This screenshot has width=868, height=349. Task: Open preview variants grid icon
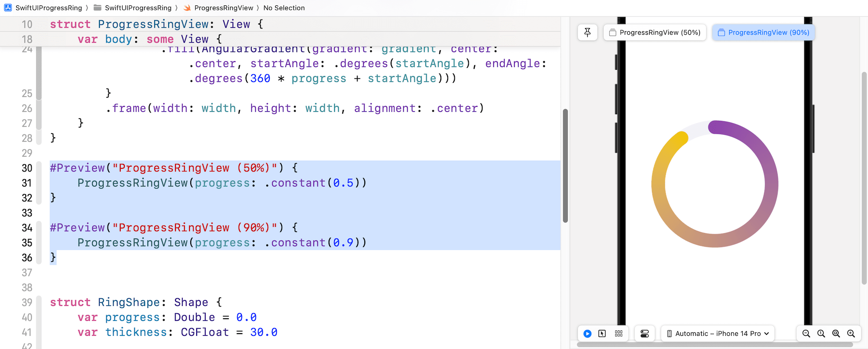pos(619,334)
